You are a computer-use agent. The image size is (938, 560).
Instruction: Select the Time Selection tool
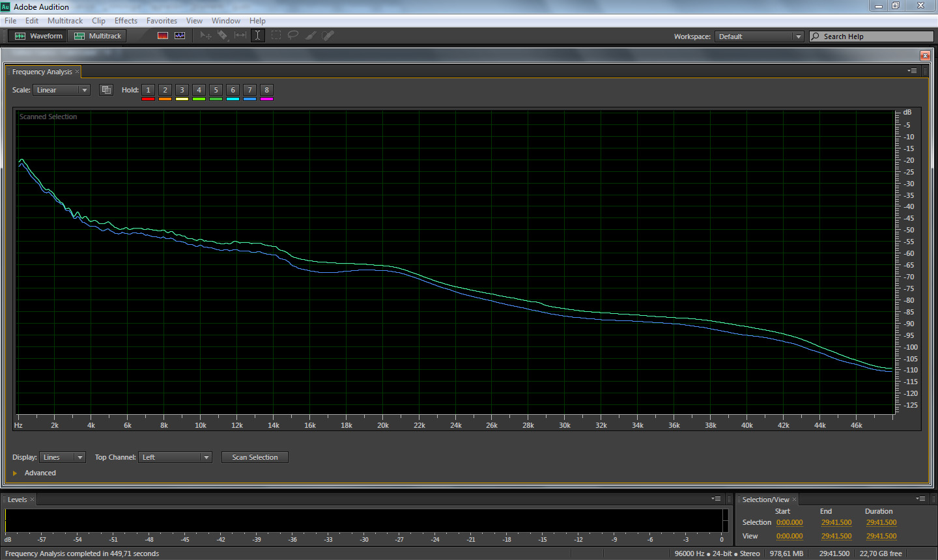(x=257, y=35)
